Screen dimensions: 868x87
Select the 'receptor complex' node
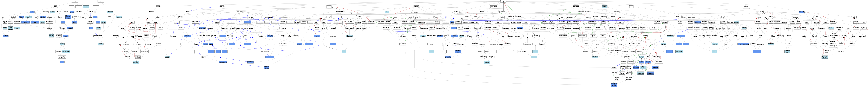[103, 17]
